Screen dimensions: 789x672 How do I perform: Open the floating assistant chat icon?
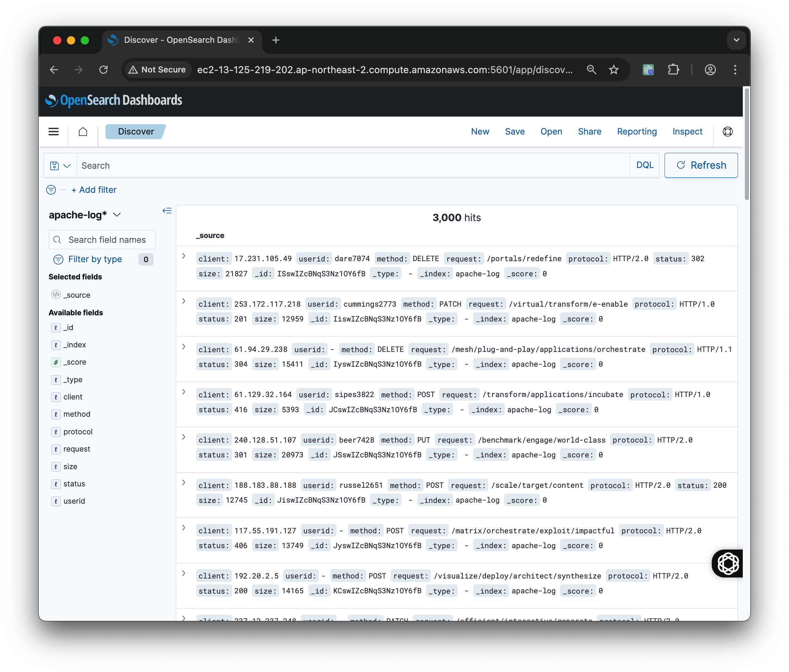[728, 563]
